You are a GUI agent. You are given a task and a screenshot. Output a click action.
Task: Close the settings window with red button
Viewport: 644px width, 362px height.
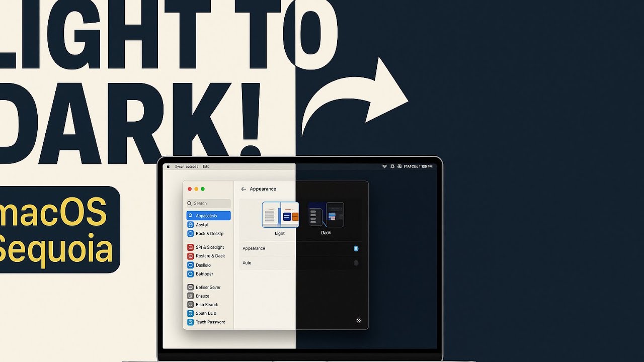click(190, 189)
